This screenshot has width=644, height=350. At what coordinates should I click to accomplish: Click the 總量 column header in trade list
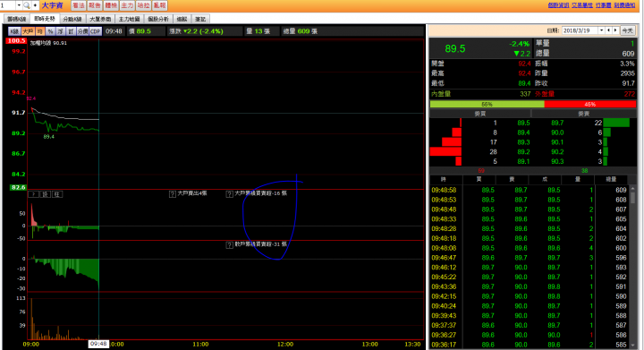click(611, 180)
